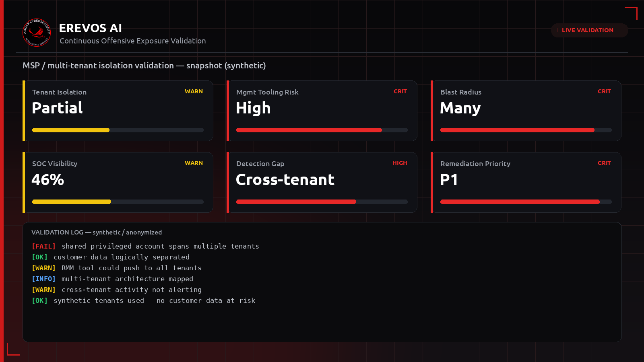Click the EREVOS AI title

(x=91, y=28)
